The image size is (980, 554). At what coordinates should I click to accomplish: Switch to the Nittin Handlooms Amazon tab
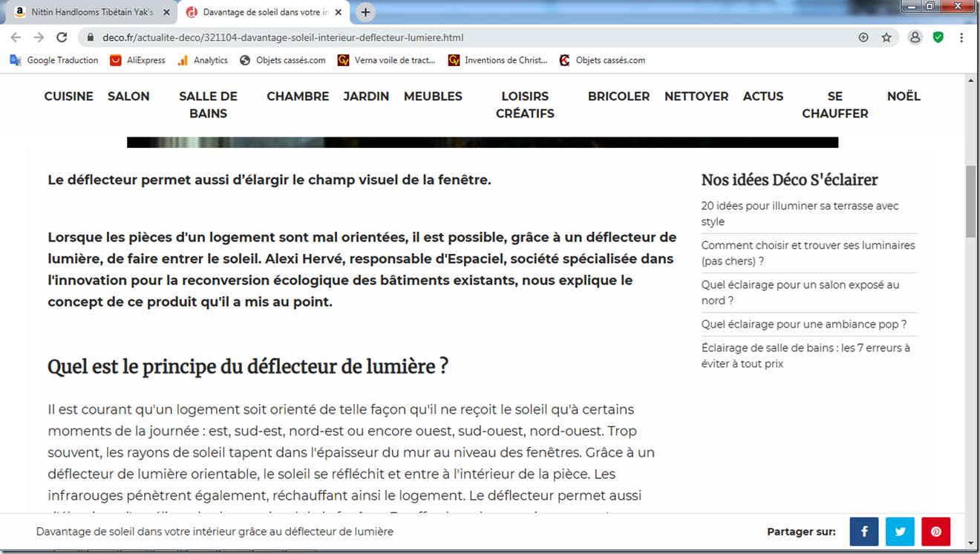[x=91, y=13]
